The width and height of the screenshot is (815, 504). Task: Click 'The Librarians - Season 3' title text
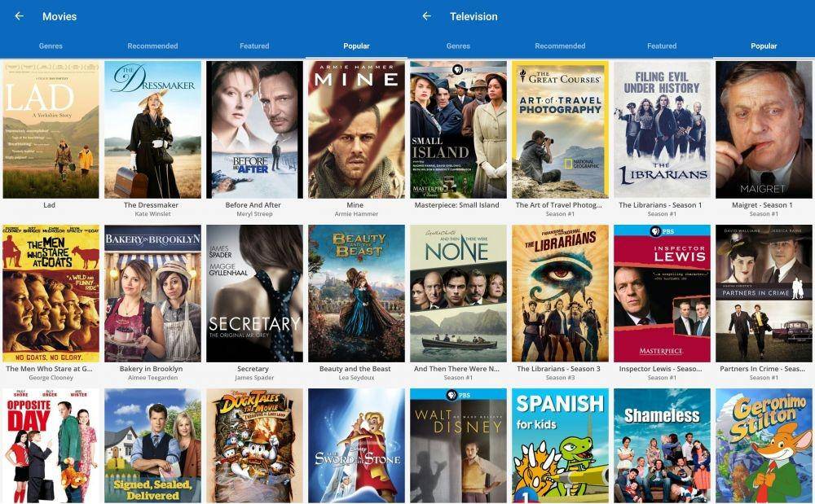(x=559, y=369)
